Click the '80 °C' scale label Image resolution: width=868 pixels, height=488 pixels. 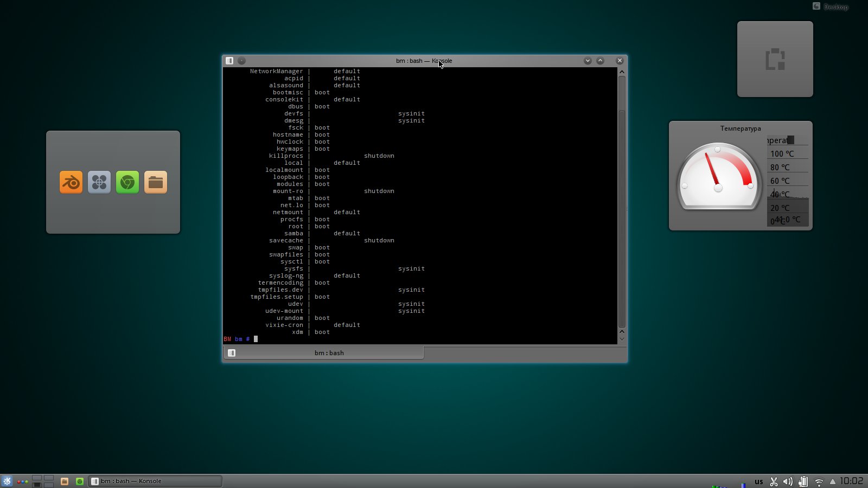tap(780, 168)
